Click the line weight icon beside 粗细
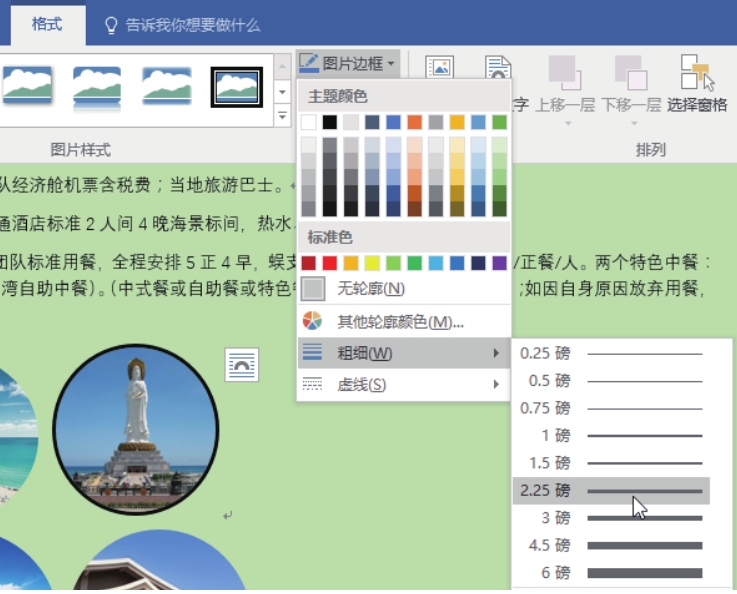737x594 pixels. tap(312, 352)
